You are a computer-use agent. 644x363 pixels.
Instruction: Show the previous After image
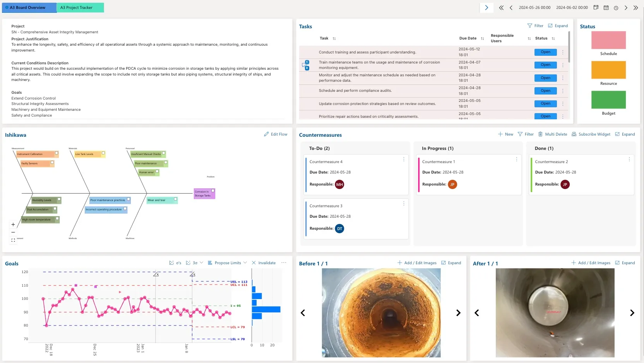[x=477, y=313]
